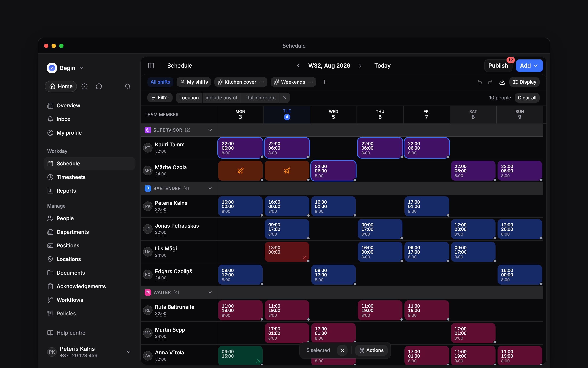Select Kadri Tamm's Monday 22:00 shift
The image size is (588, 368).
point(240,148)
